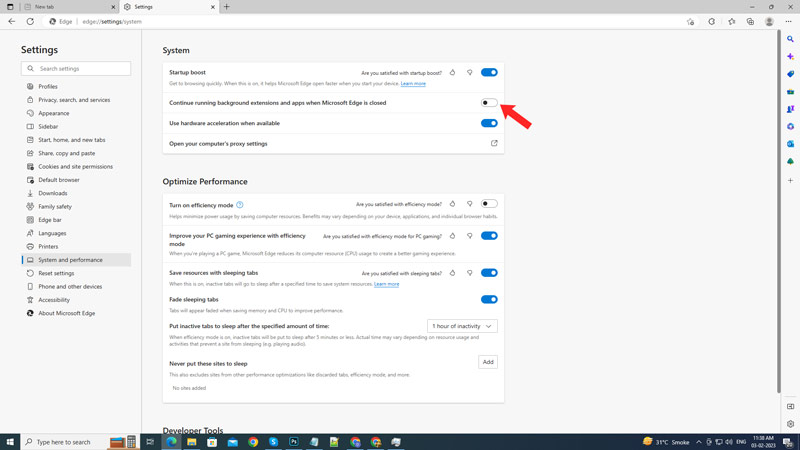
Task: Open the inactivity time dropdown
Action: (462, 326)
